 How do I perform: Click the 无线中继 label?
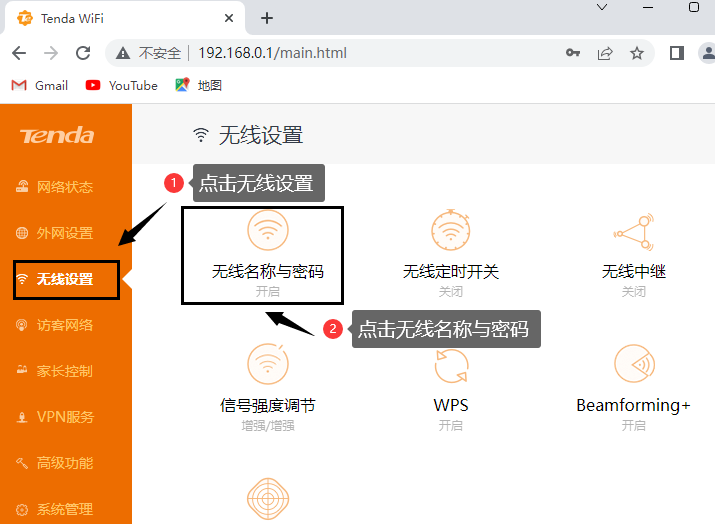click(x=634, y=272)
